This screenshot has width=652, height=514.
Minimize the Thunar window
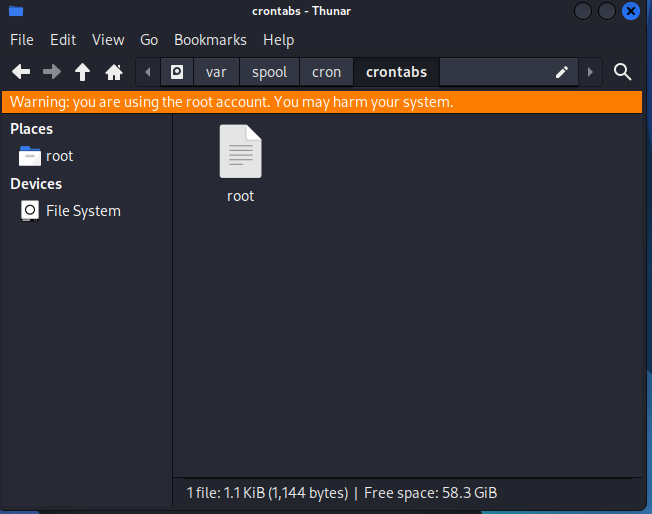[x=583, y=11]
